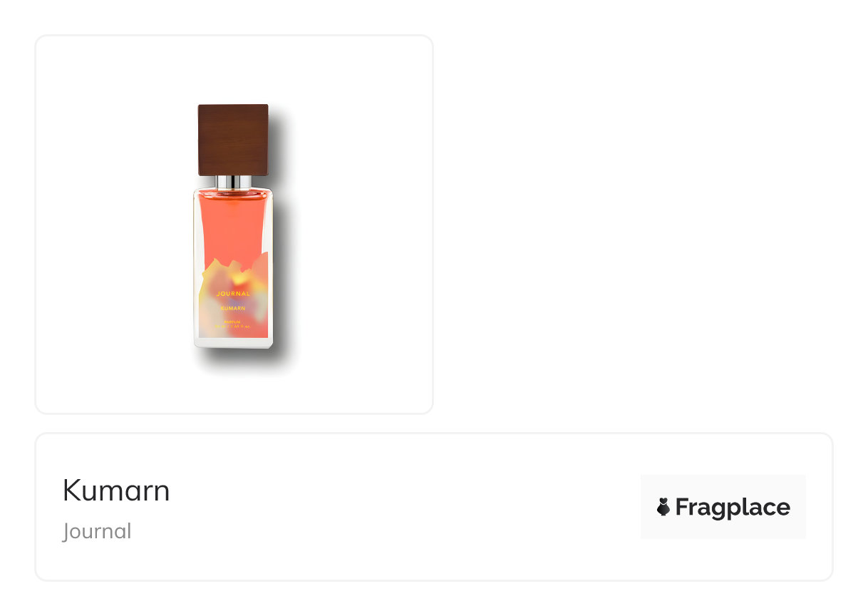Viewport: 868px width, 616px height.
Task: Select the Kumarn perfume title
Action: click(x=116, y=491)
